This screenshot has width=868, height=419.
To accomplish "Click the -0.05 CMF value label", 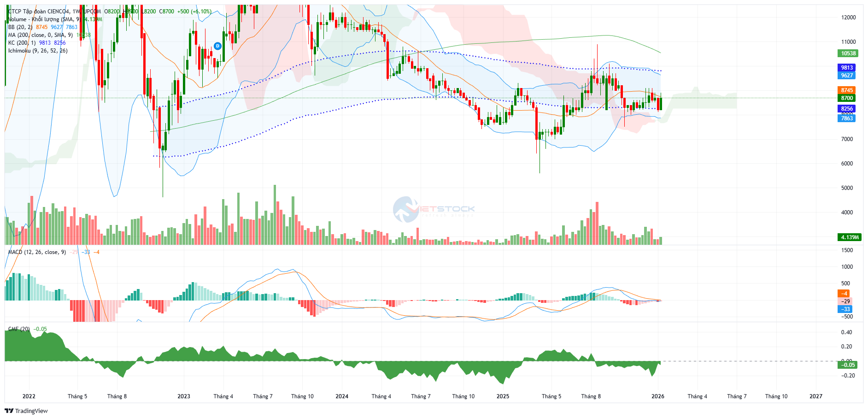I will tap(848, 365).
